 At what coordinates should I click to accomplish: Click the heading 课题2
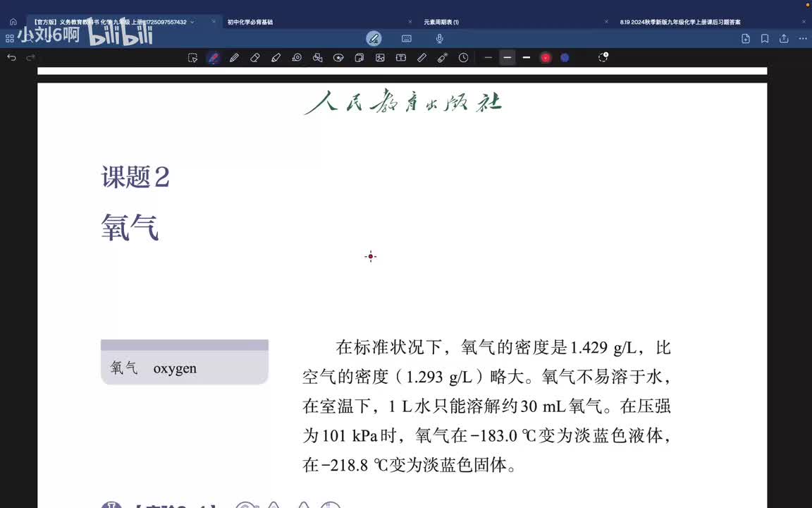[135, 177]
